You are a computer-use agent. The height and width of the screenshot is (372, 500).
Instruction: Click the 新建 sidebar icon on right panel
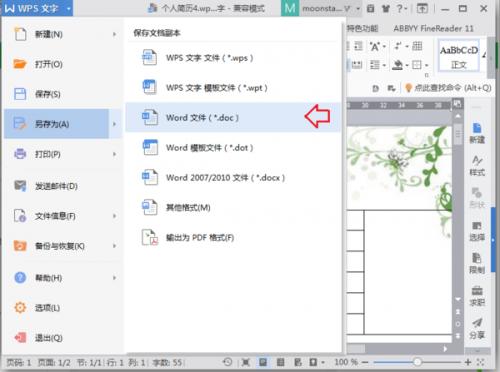[x=477, y=133]
